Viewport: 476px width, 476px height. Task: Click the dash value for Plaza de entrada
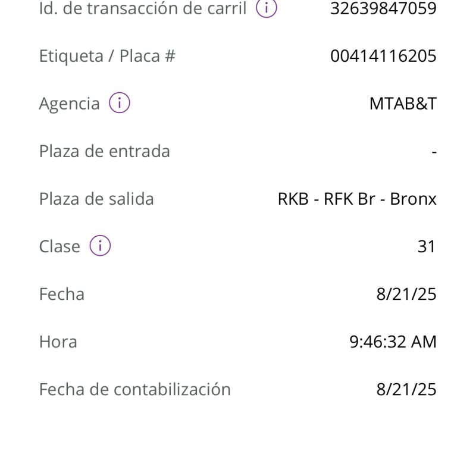(x=434, y=152)
